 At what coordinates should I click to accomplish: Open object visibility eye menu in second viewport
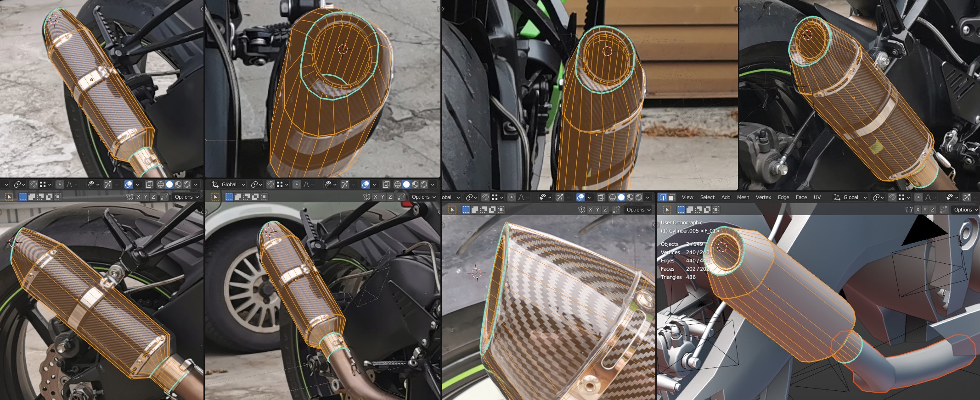click(330, 184)
